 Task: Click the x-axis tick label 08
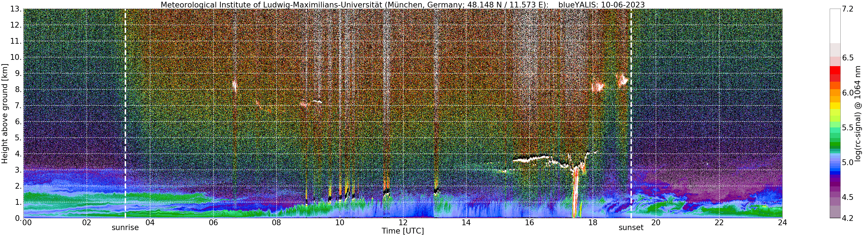pos(276,223)
